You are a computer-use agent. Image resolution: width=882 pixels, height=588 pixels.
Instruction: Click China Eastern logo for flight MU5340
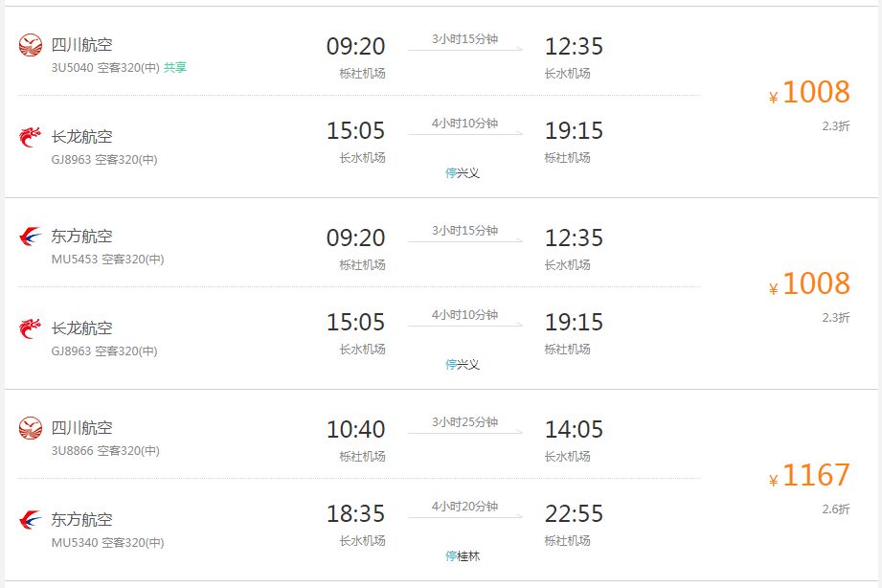pyautogui.click(x=31, y=520)
